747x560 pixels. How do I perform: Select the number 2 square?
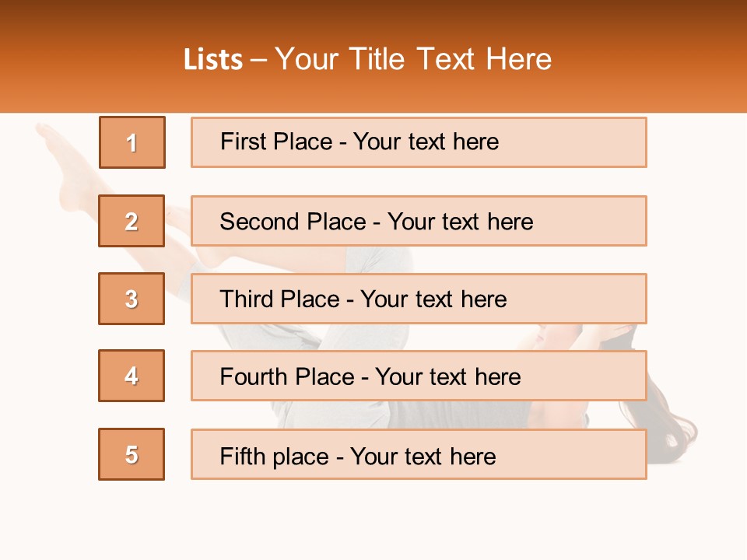pyautogui.click(x=132, y=221)
